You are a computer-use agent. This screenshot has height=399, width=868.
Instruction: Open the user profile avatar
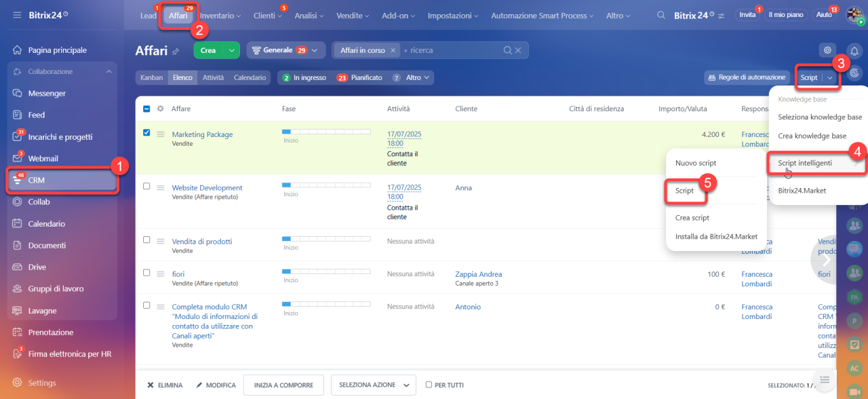tap(854, 15)
